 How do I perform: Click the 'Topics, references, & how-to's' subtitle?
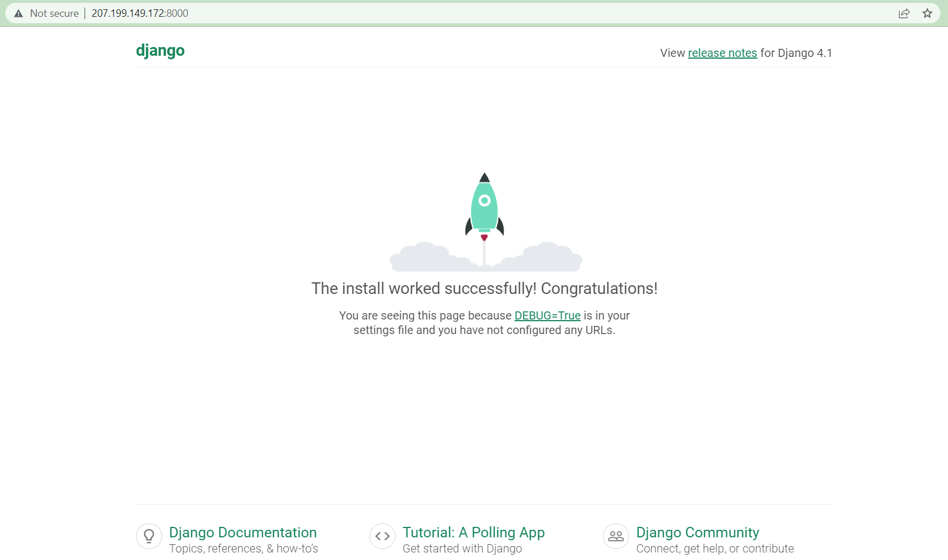click(243, 548)
